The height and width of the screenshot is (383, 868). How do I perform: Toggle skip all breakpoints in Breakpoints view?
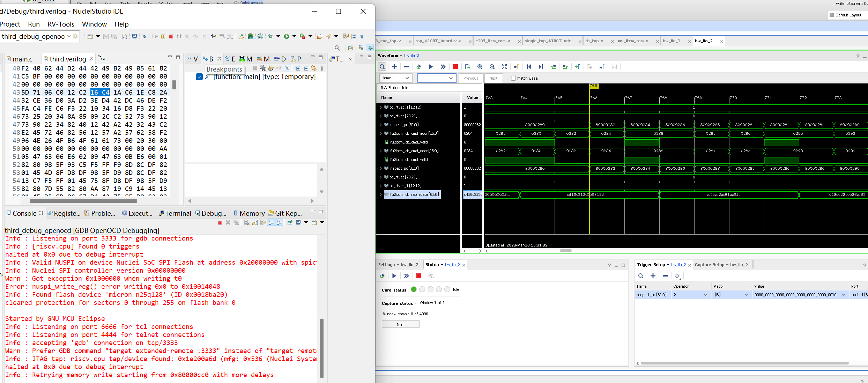287,68
